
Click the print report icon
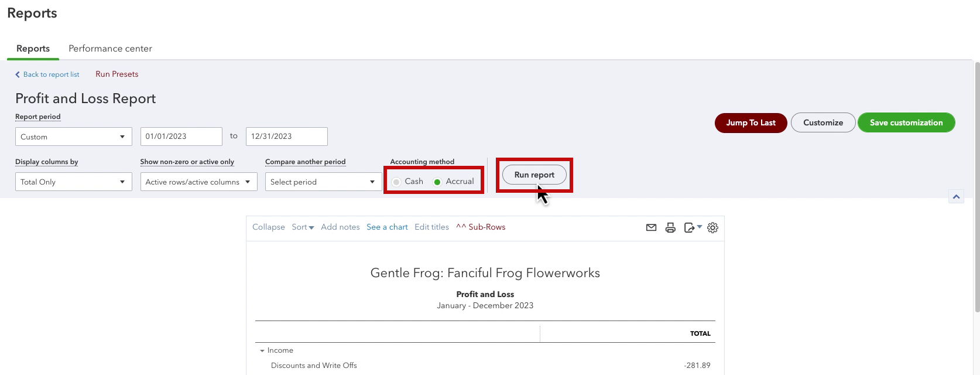pos(670,227)
